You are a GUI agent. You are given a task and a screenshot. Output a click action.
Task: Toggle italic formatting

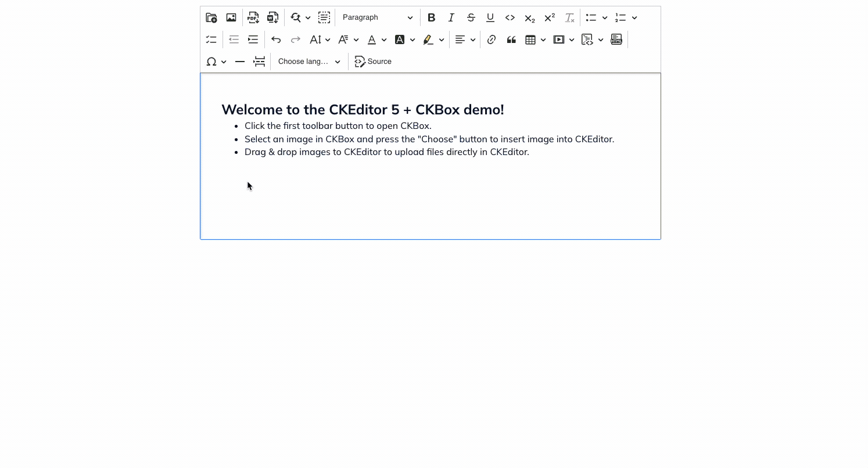pos(451,18)
